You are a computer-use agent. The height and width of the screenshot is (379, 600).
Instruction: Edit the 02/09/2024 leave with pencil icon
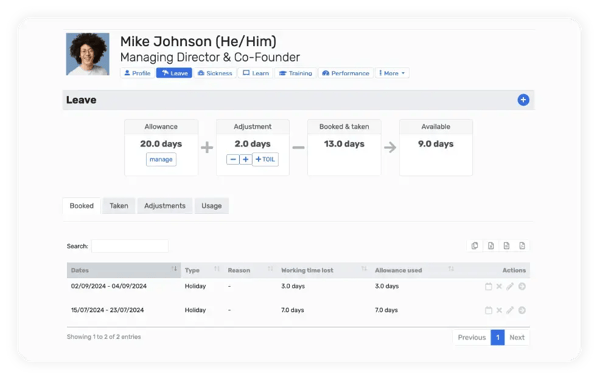point(510,286)
